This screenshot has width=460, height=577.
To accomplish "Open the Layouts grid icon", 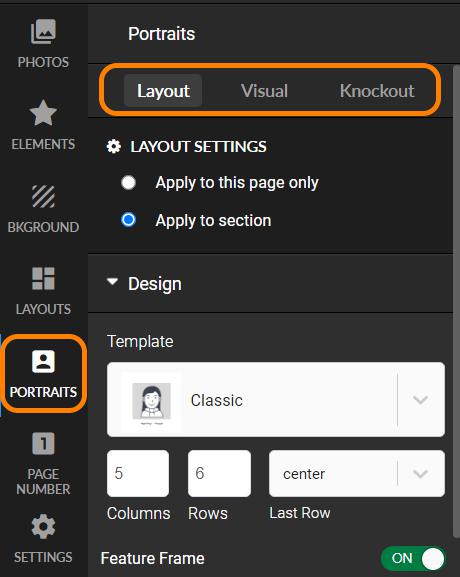I will [x=43, y=278].
